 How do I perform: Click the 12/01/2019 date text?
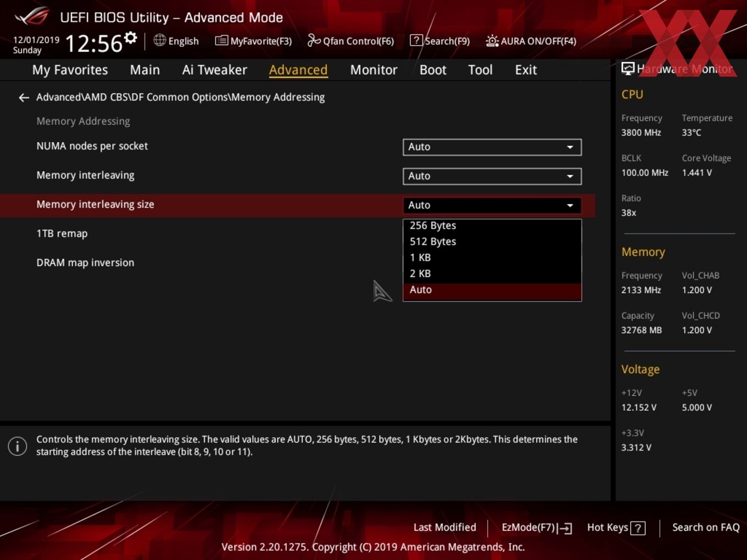click(36, 40)
